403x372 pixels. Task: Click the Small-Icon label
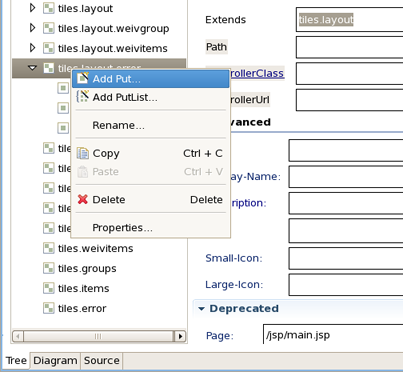(234, 258)
